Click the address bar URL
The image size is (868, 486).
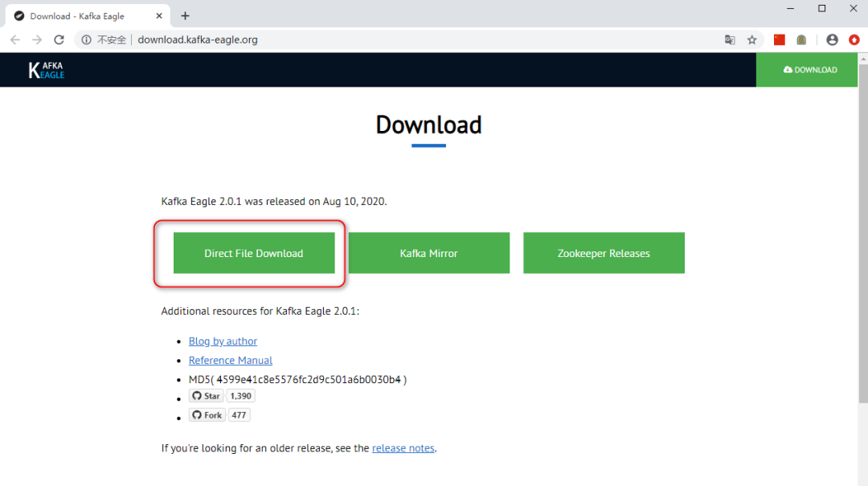(x=198, y=40)
